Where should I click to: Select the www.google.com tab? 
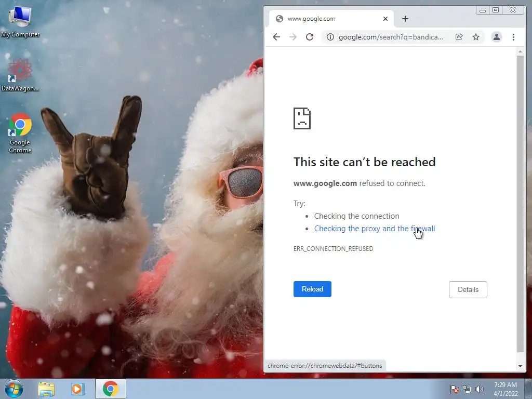coord(331,19)
